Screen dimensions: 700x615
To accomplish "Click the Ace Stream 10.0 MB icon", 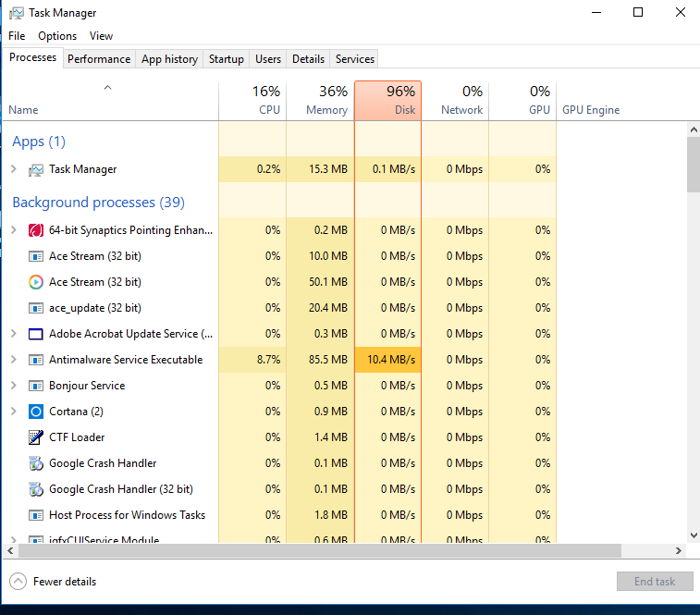I will (36, 256).
